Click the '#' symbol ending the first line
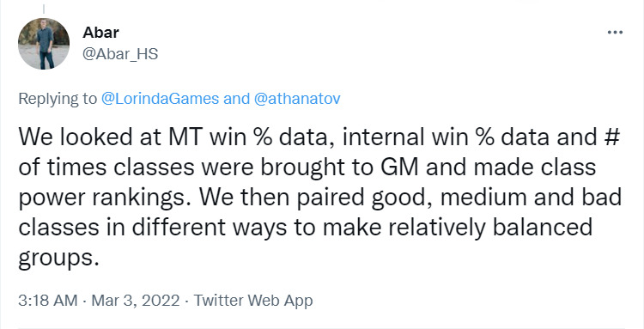 pos(612,137)
